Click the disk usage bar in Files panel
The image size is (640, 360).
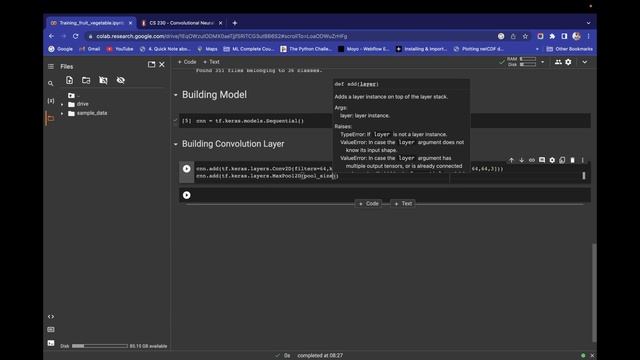pos(100,346)
